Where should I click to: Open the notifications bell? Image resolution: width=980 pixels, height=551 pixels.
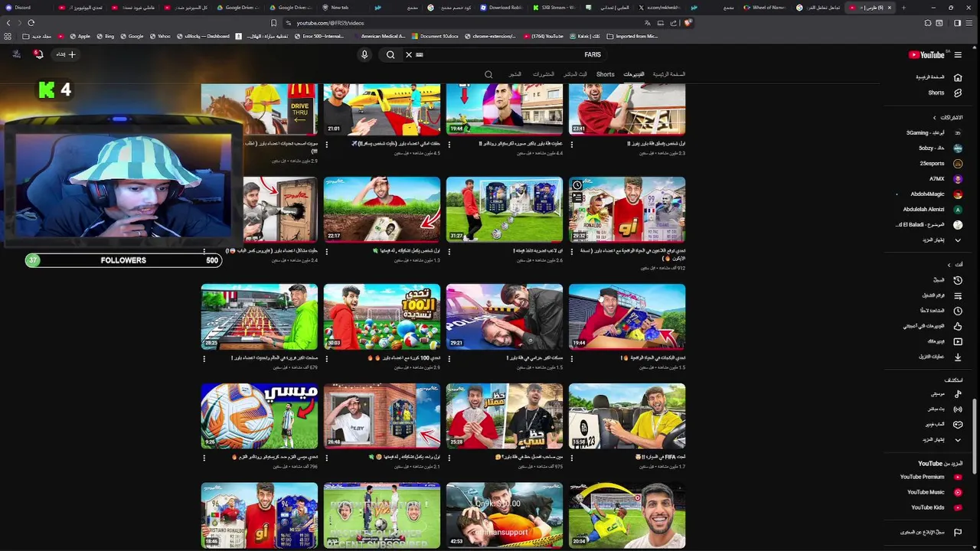point(38,54)
